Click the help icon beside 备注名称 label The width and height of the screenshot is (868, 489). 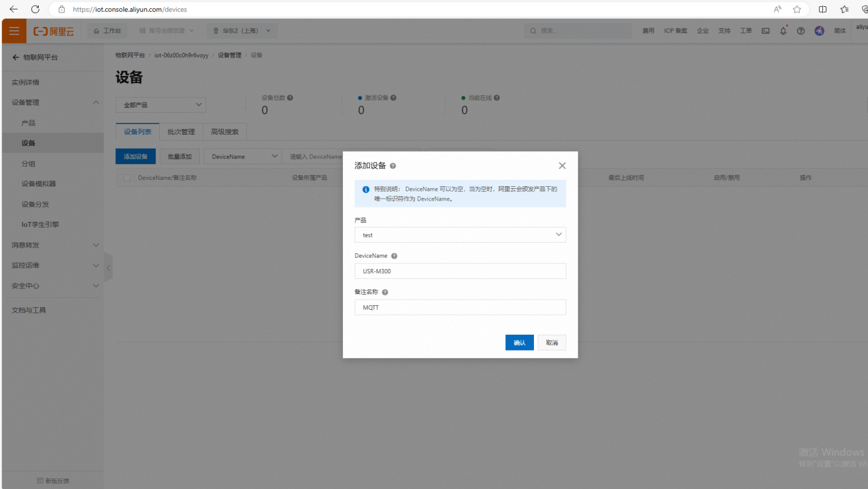(385, 292)
